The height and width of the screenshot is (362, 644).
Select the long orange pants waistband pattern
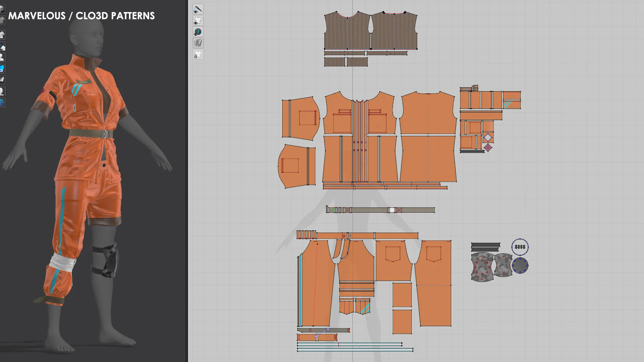coord(367,236)
